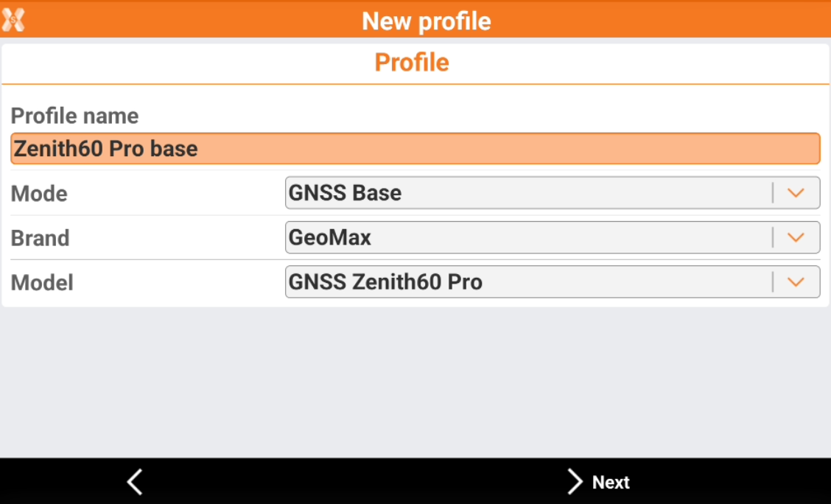Click the chevron icon beside Next
The height and width of the screenshot is (504, 831).
tap(575, 482)
